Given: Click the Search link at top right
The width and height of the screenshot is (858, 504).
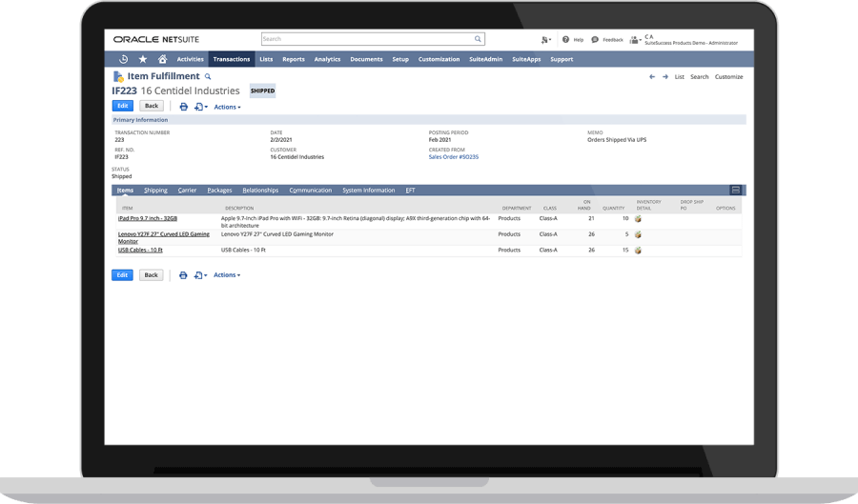Looking at the screenshot, I should pos(700,77).
